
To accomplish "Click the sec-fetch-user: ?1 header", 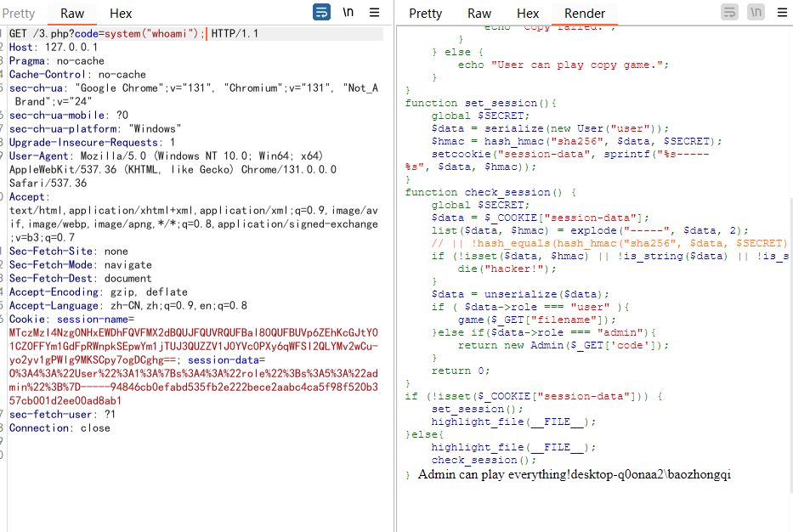I will (62, 415).
